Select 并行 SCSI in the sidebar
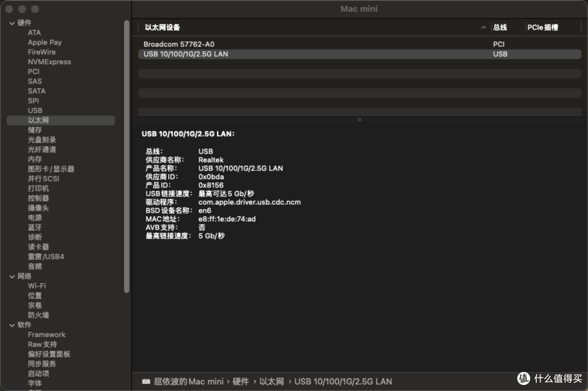Screen dimensions: 588x391 click(44, 179)
